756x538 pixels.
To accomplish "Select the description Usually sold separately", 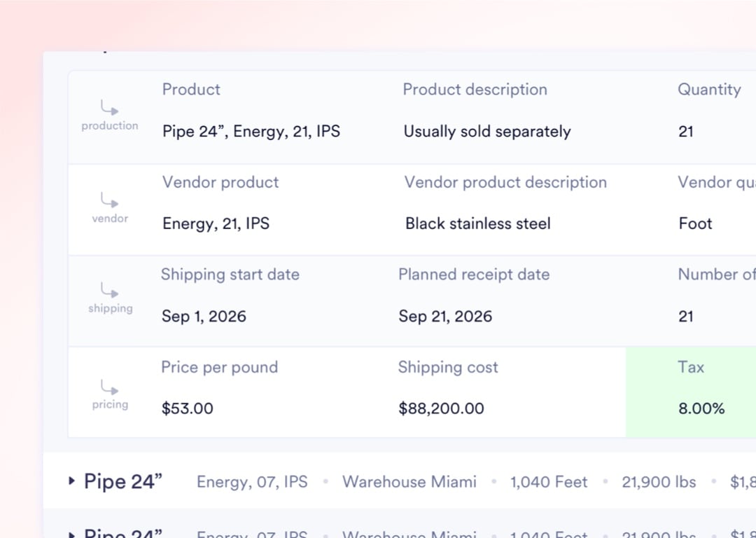I will pyautogui.click(x=487, y=131).
